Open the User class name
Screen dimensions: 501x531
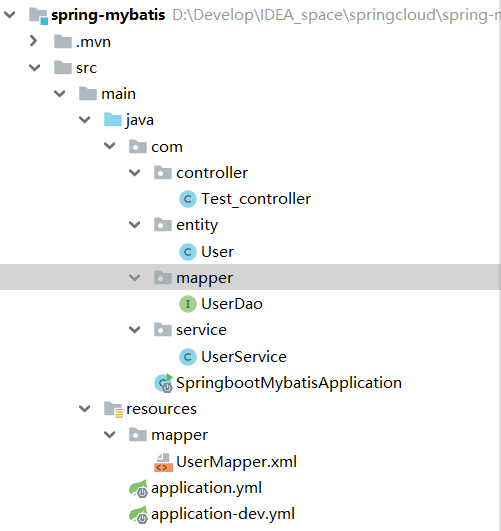[x=217, y=252]
